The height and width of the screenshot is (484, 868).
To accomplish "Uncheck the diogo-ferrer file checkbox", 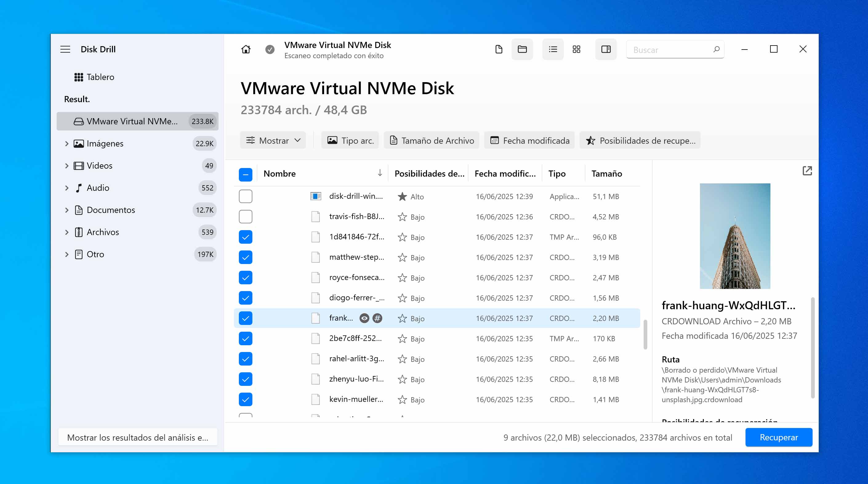I will click(x=245, y=298).
